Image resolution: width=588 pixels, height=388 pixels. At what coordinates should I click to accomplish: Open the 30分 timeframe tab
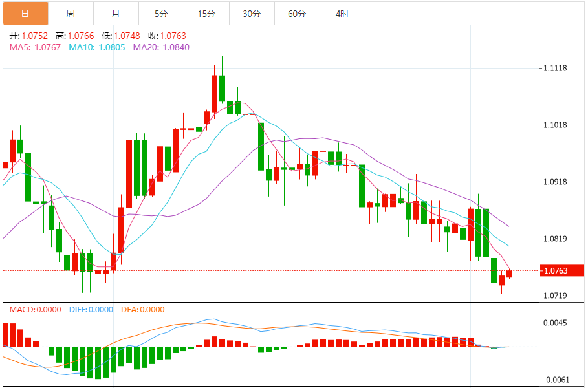pos(252,14)
